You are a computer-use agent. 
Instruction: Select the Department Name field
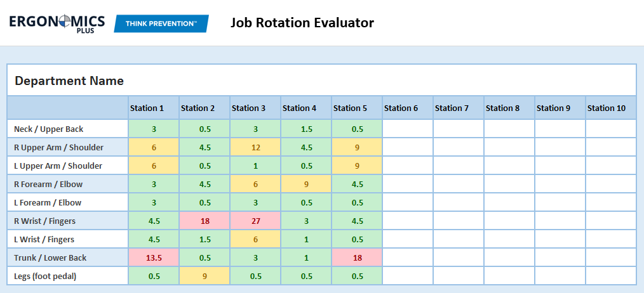(x=321, y=81)
